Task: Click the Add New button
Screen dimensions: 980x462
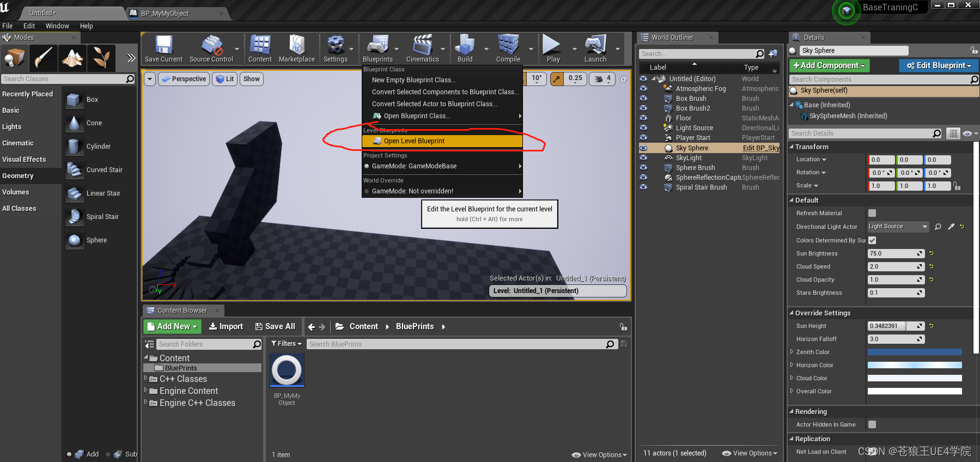Action: point(172,326)
